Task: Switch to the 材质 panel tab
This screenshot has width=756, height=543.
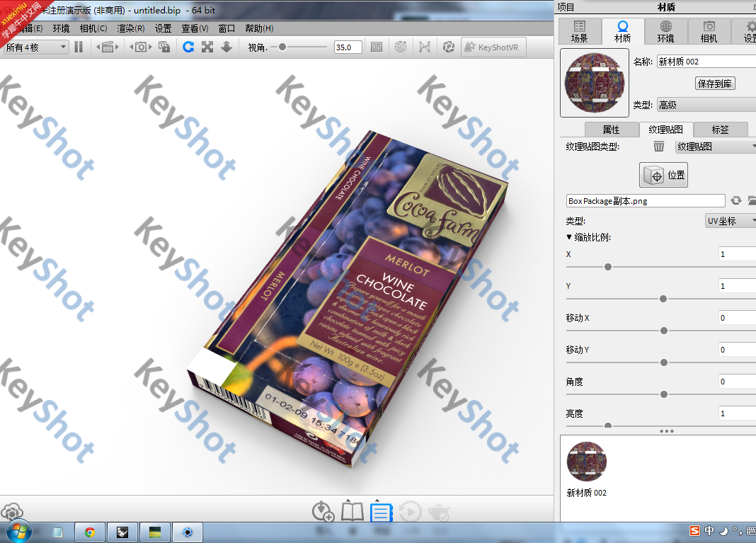Action: tap(622, 32)
